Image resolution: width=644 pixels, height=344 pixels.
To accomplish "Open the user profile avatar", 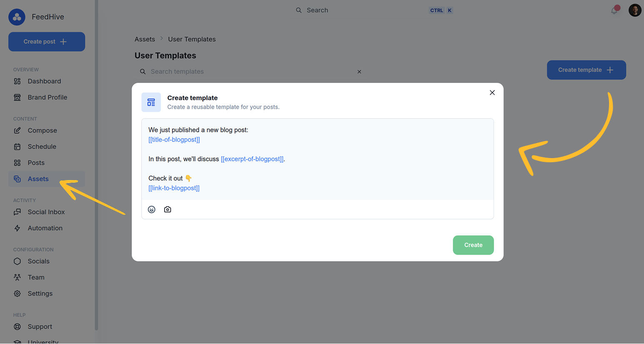I will (634, 10).
